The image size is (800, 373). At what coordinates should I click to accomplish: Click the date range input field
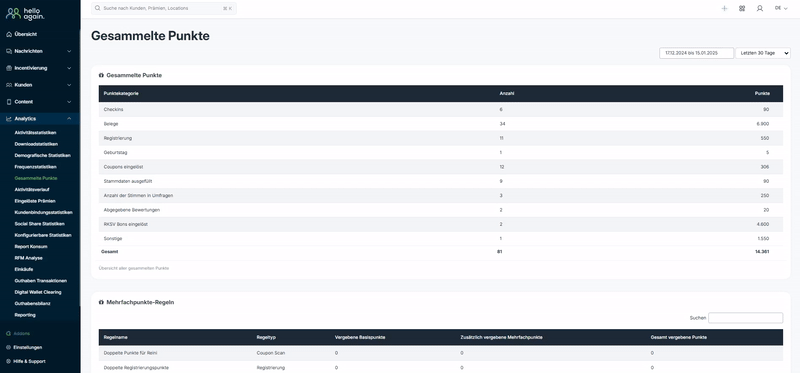click(x=696, y=53)
